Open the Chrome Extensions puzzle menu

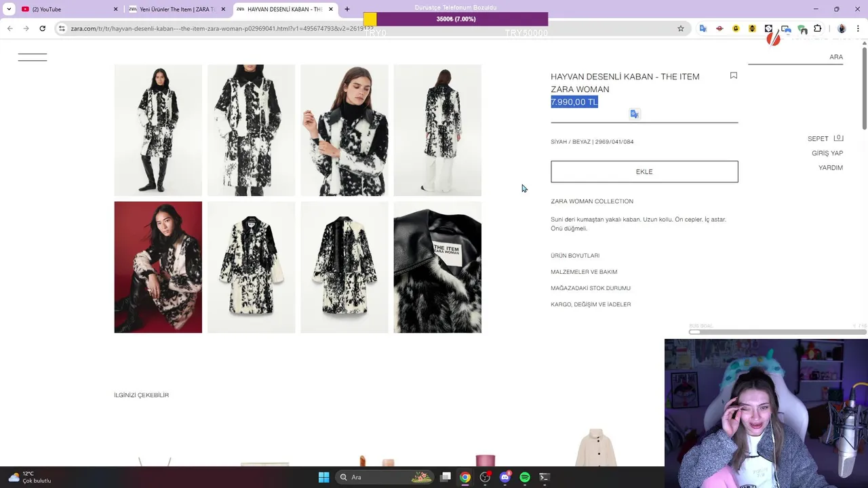pos(817,28)
